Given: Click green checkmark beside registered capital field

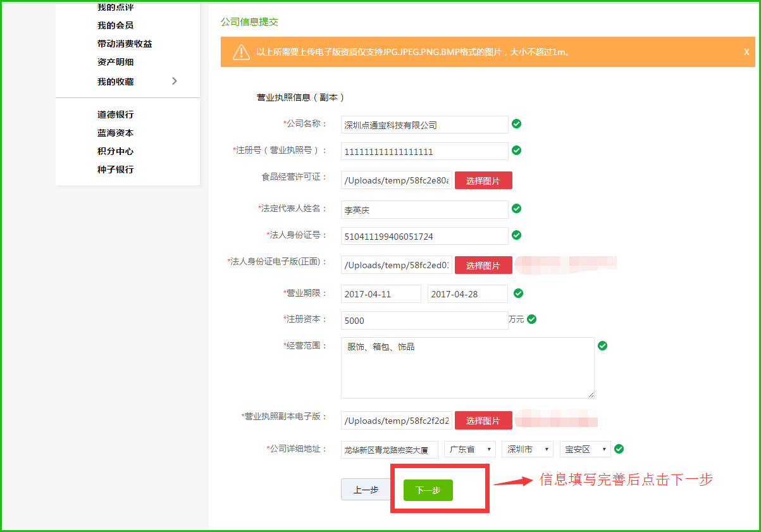Looking at the screenshot, I should point(531,319).
